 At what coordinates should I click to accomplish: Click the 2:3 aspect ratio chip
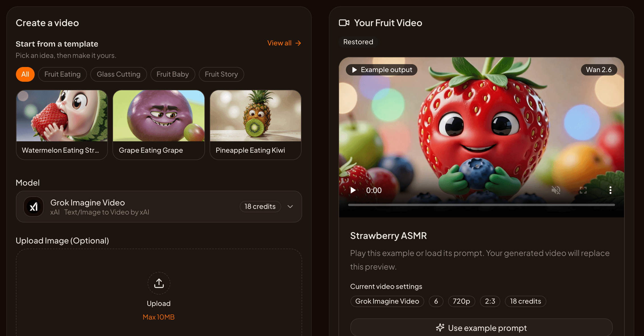(x=490, y=301)
